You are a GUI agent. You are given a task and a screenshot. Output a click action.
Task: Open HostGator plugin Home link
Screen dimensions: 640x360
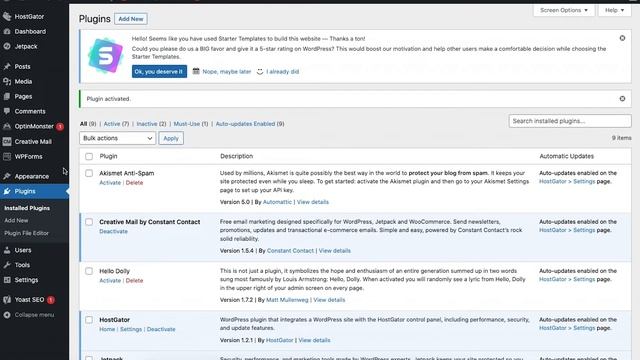pyautogui.click(x=107, y=329)
